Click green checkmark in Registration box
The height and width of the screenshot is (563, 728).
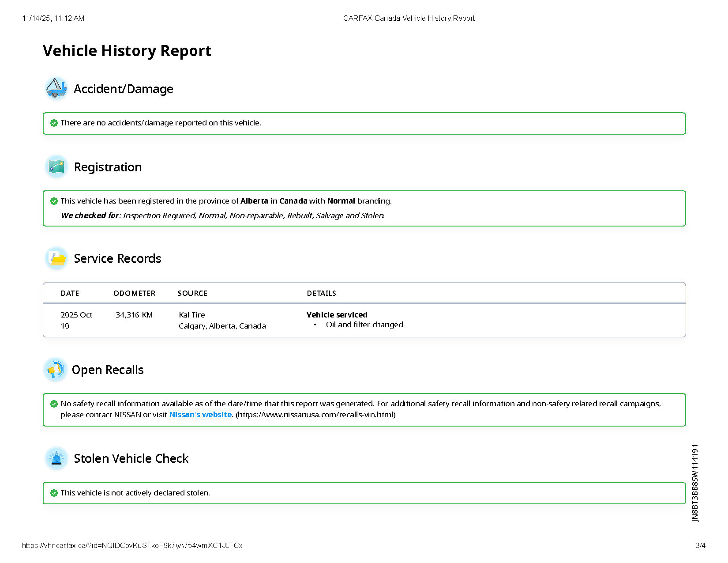pos(54,201)
